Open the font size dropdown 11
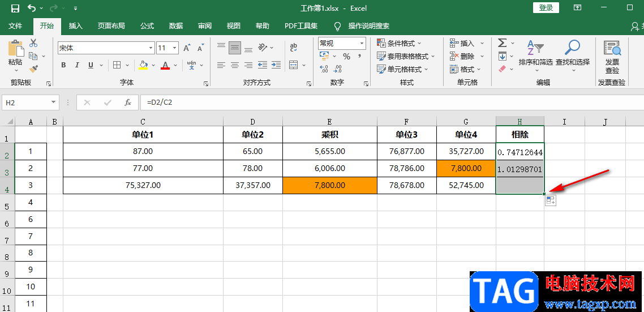The height and width of the screenshot is (312, 644). (175, 48)
